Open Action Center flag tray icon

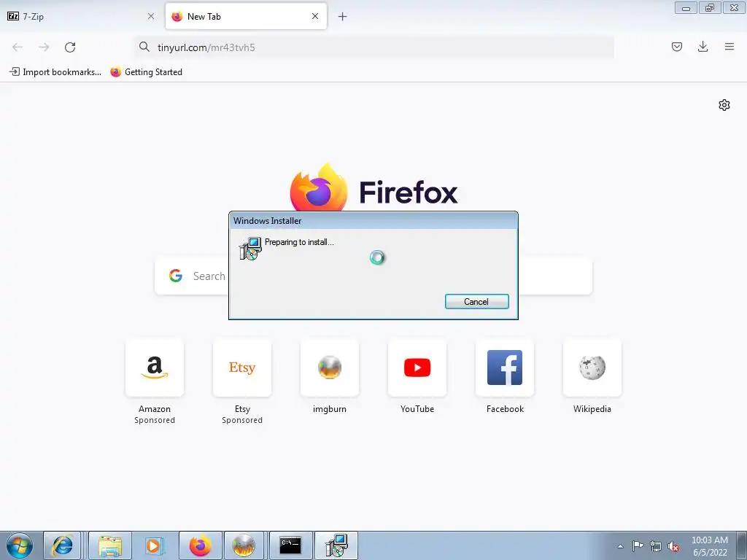coord(638,546)
